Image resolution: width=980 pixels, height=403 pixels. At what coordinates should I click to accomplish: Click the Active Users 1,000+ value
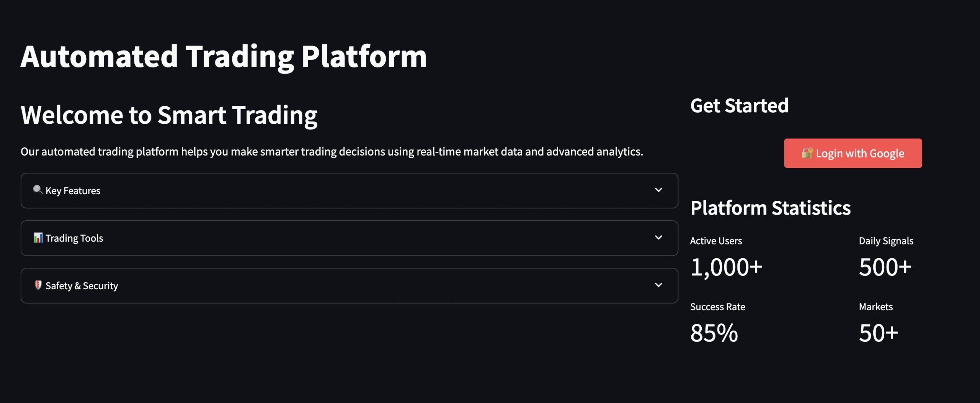pyautogui.click(x=726, y=267)
